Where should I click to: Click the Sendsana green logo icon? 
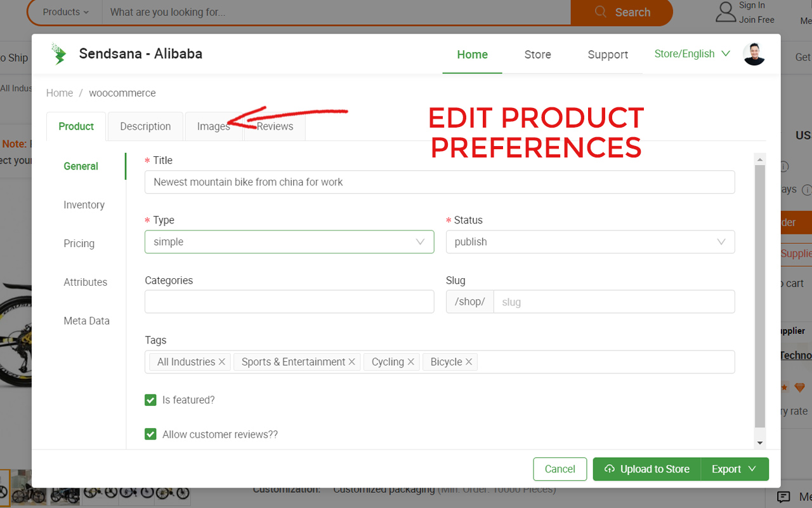pos(59,54)
